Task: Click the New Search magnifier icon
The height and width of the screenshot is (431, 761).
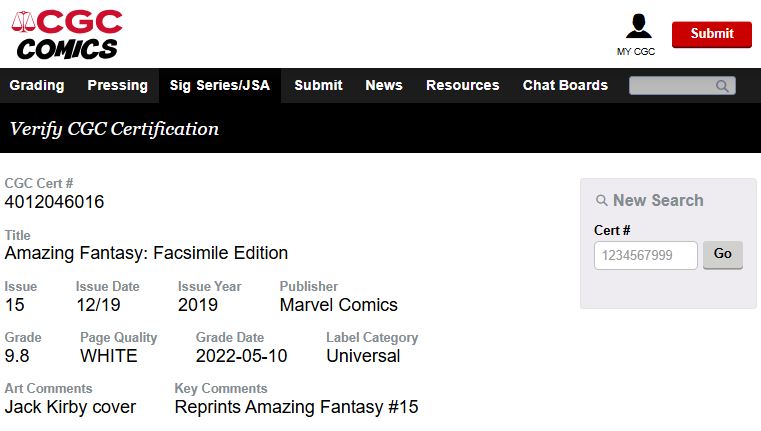Action: click(601, 201)
